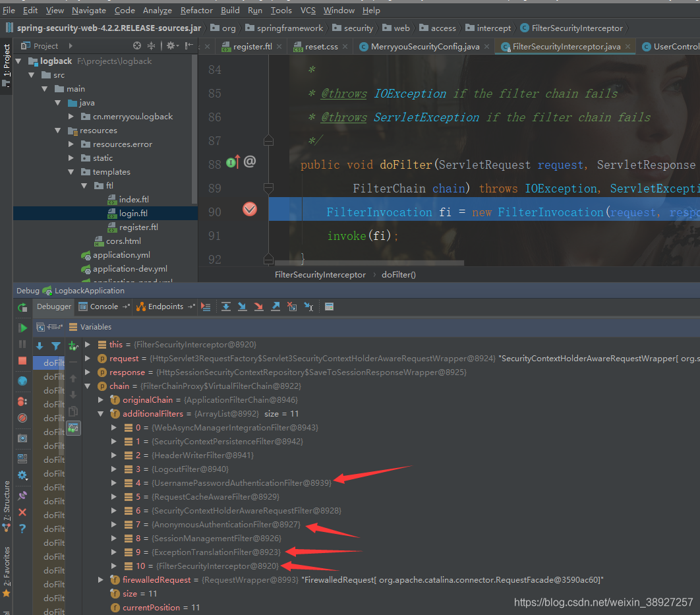
Task: Collapse the logback project root node
Action: 18,61
